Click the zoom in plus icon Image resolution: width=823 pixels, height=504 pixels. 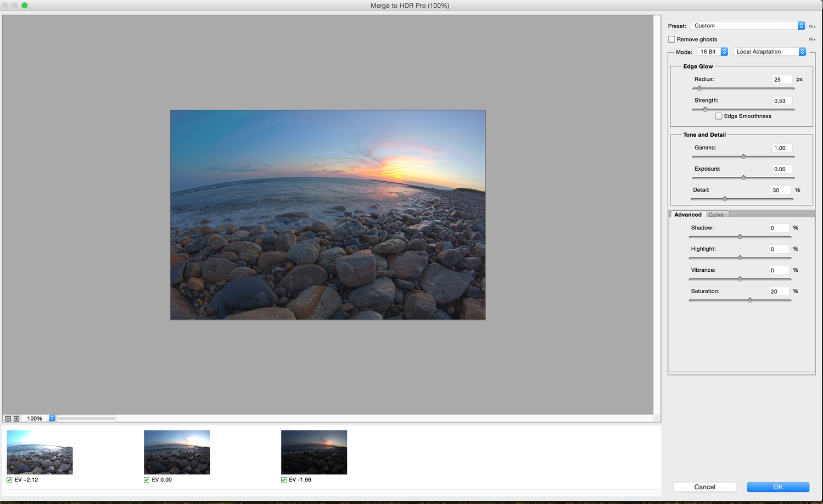click(x=16, y=418)
